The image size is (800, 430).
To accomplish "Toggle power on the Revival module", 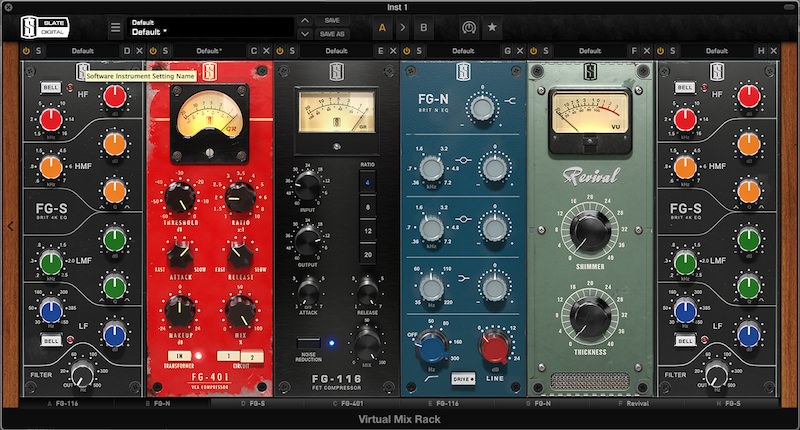I will point(534,50).
